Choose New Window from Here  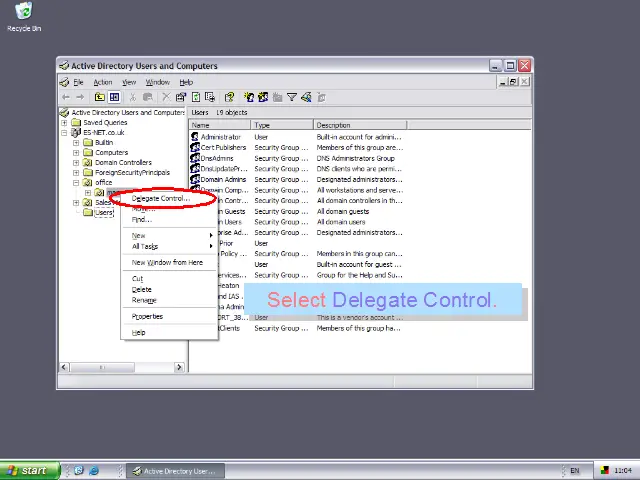click(x=169, y=262)
